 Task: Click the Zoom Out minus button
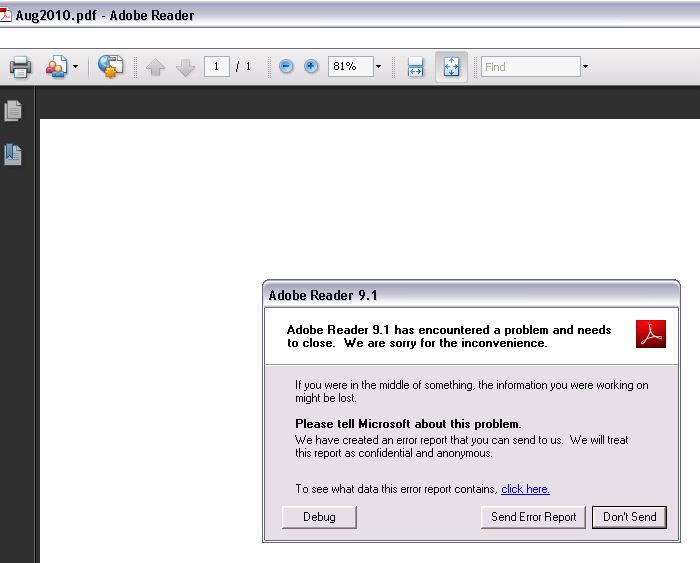click(x=286, y=67)
